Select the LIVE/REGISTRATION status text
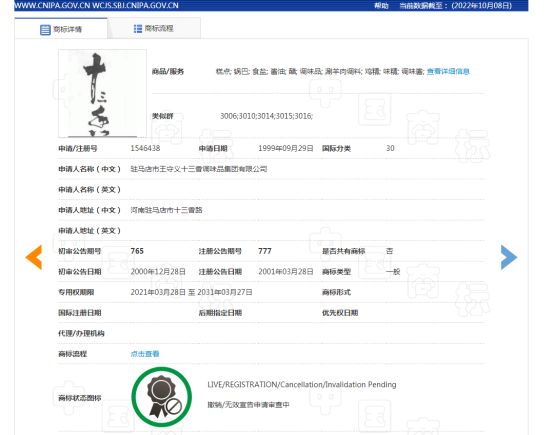The width and height of the screenshot is (553, 435). (x=302, y=385)
